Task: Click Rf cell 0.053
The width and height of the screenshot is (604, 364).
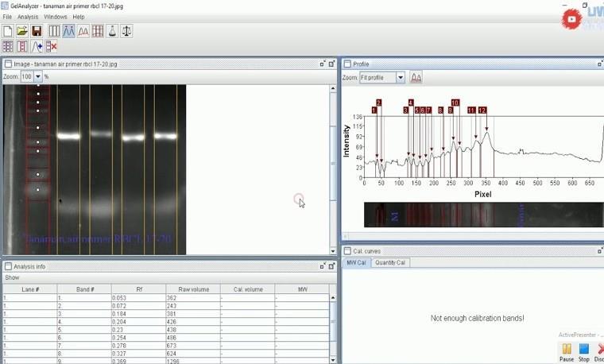Action: [x=139, y=298]
